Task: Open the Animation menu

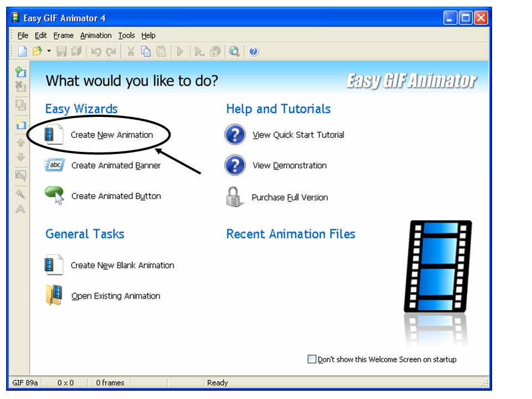Action: (96, 35)
